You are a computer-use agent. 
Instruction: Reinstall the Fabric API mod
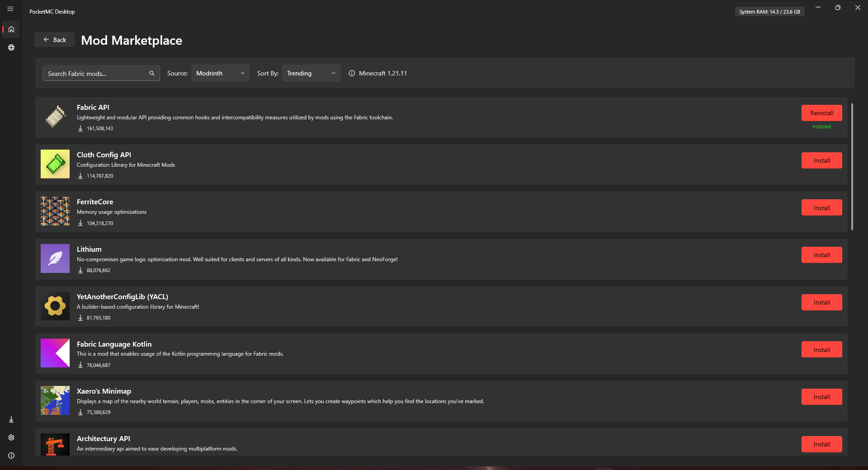click(821, 113)
